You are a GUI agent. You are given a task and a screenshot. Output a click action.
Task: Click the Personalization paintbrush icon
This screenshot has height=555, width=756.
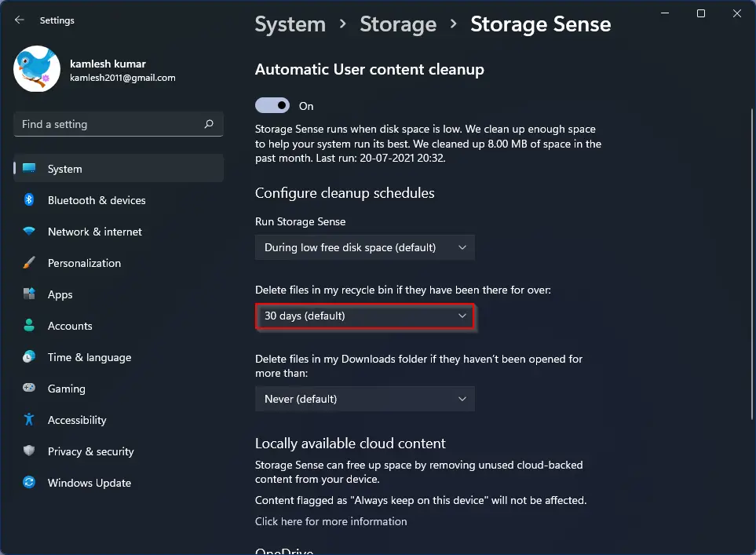click(29, 263)
